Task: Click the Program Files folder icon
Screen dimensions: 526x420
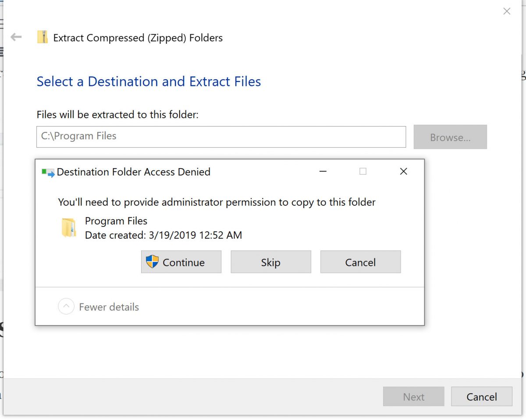Action: point(69,228)
